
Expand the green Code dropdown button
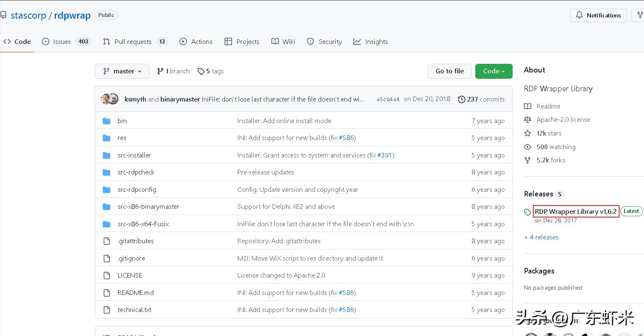point(494,71)
